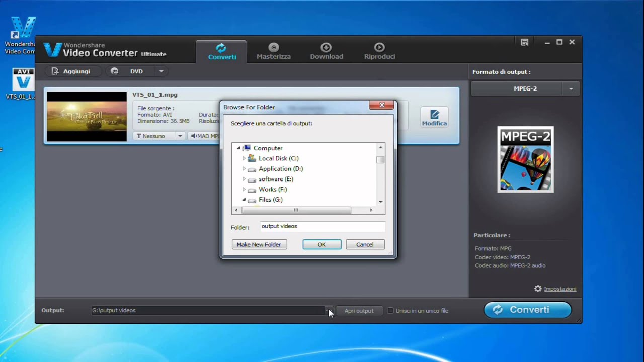Click the horizontal scrollbar right arrow
The image size is (644, 362).
tap(371, 210)
